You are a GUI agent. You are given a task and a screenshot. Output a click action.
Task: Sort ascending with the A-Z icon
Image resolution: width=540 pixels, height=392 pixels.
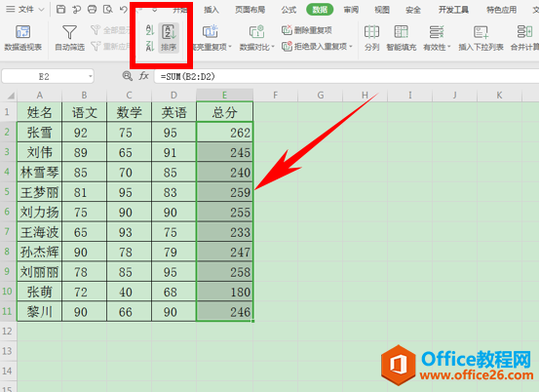[150, 30]
